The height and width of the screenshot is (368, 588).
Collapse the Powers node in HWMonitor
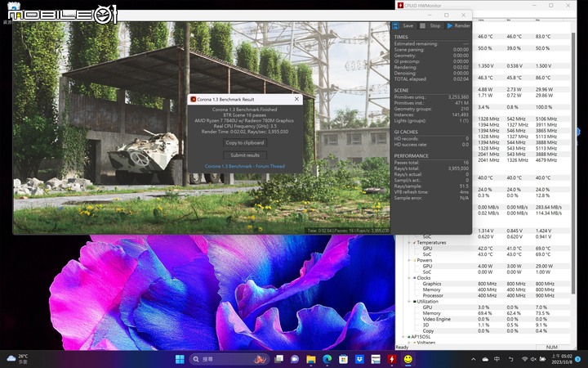click(409, 260)
